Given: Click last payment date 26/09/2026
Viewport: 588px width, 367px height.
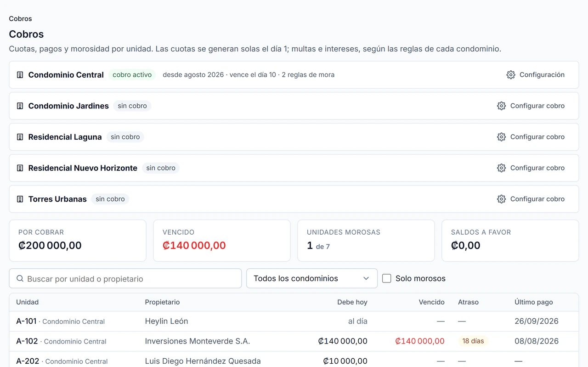Looking at the screenshot, I should coord(537,322).
